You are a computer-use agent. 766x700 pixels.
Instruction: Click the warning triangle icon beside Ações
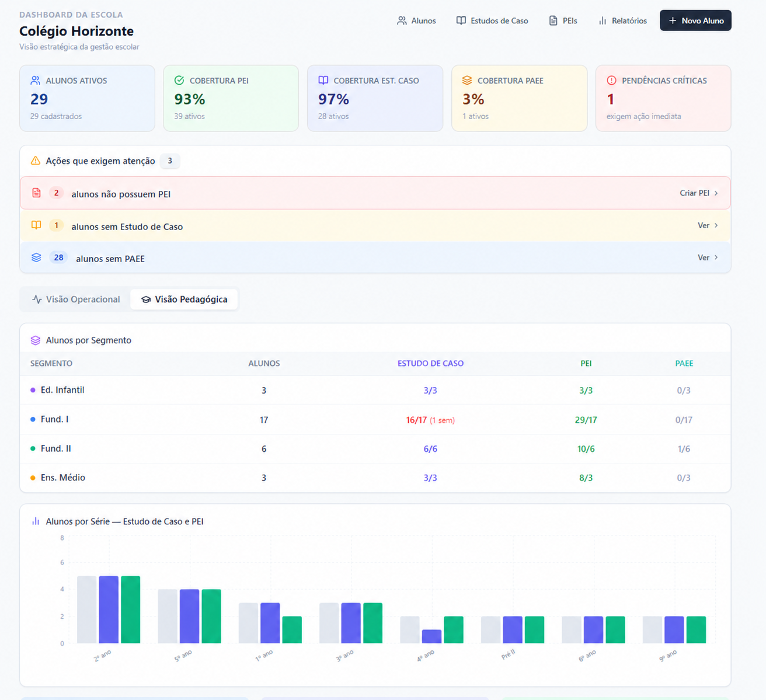pos(36,161)
